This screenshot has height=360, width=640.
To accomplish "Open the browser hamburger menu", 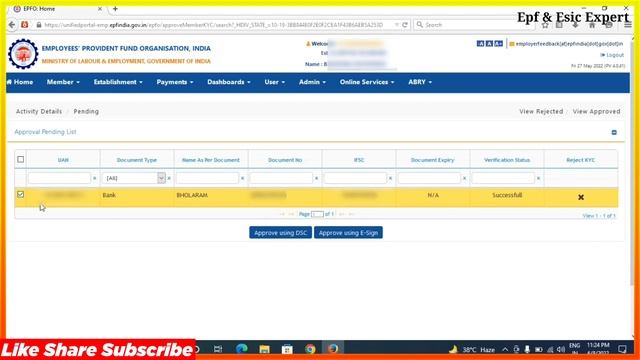I will (628, 25).
